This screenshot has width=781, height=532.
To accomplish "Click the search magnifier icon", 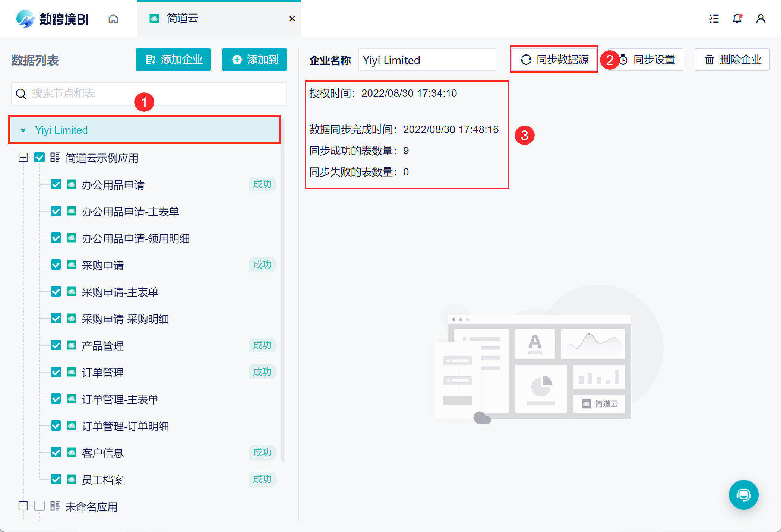I will [21, 94].
